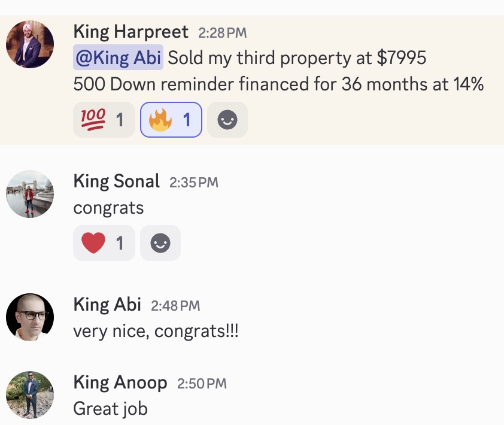Viewport: 504px width, 425px height.
Task: Click King Abi's username above 'very nice'
Action: (x=107, y=305)
